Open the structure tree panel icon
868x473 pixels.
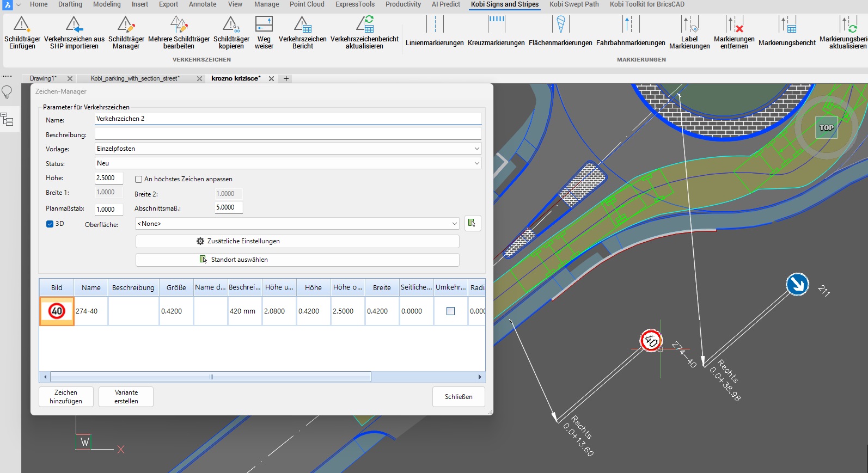click(7, 119)
